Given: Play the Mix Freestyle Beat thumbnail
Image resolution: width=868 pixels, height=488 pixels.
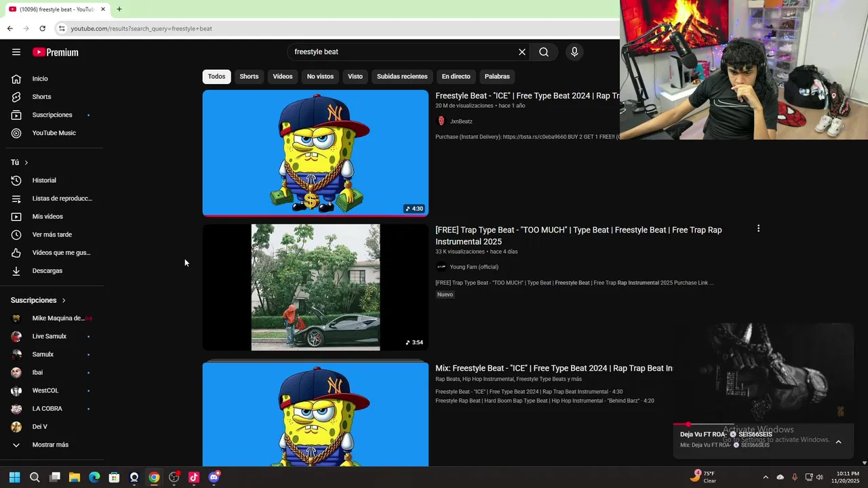Looking at the screenshot, I should [315, 414].
